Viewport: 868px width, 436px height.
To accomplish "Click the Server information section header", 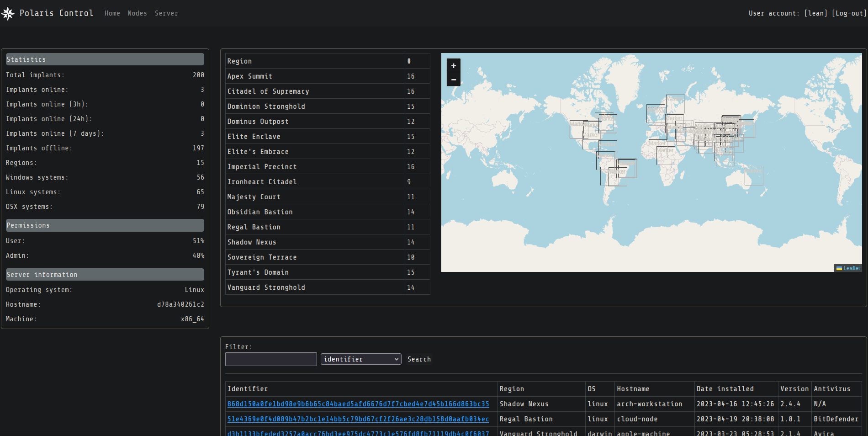I will [x=105, y=275].
